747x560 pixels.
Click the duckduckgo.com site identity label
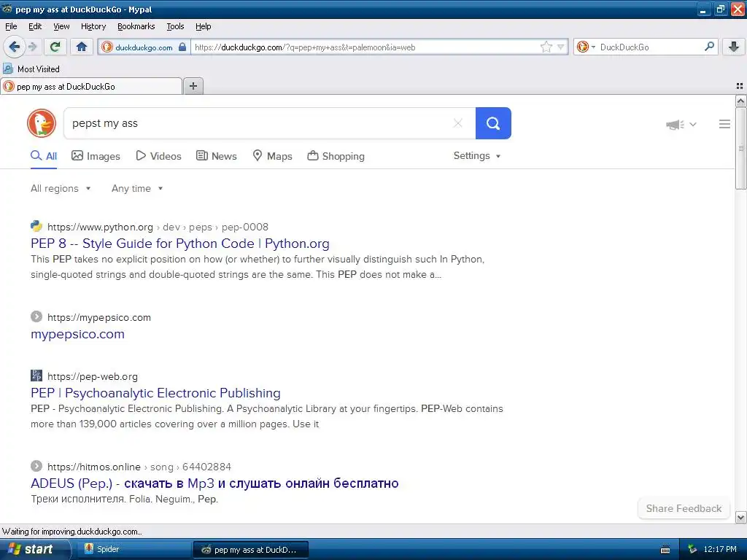click(144, 47)
